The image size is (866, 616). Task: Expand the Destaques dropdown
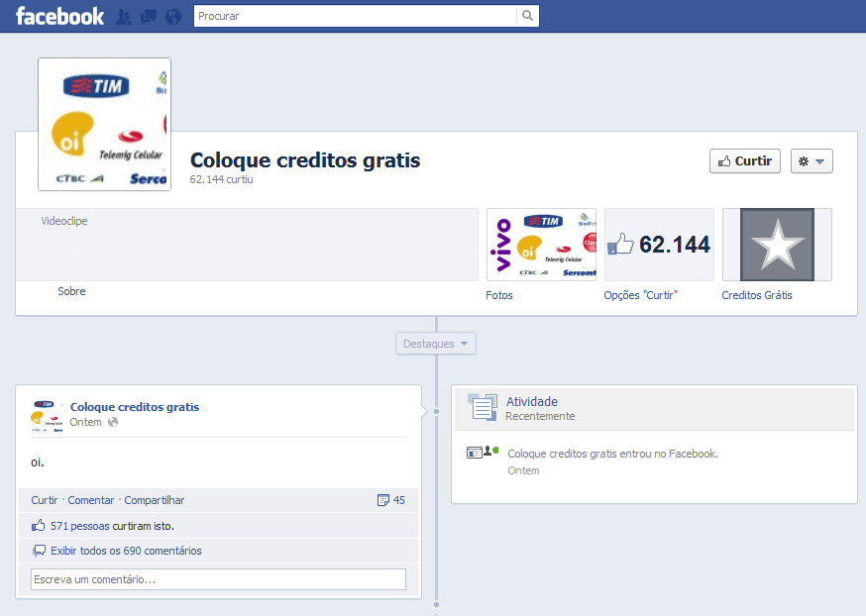436,344
